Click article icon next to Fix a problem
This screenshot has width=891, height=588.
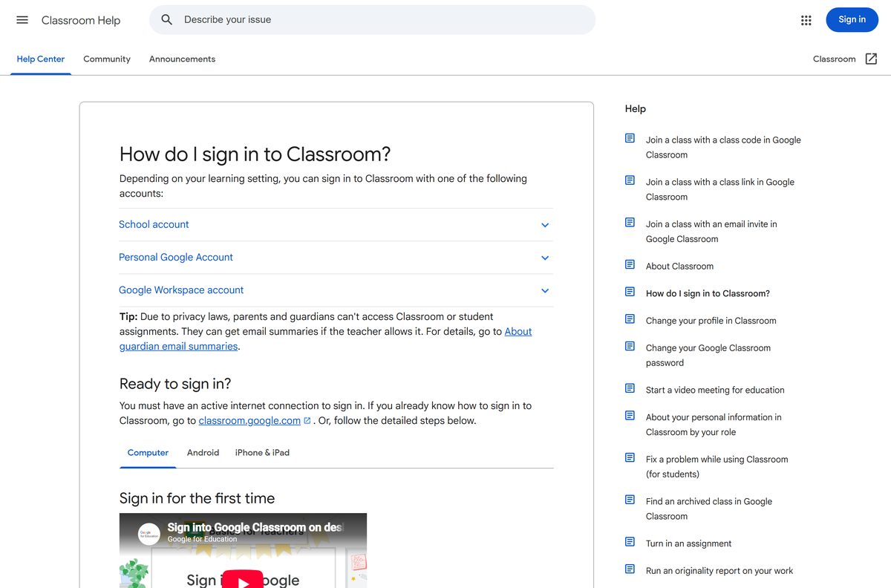pyautogui.click(x=630, y=457)
